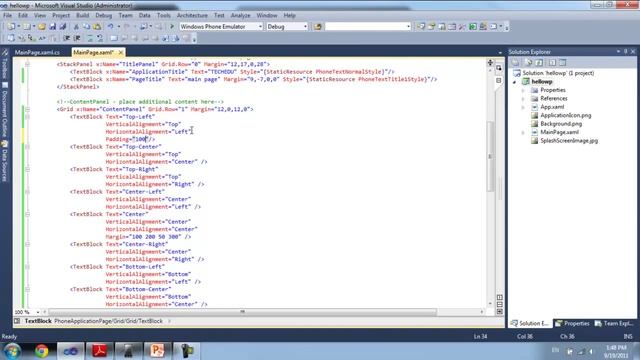Collapse the hellowp project node
640x360 pixels.
[515, 82]
